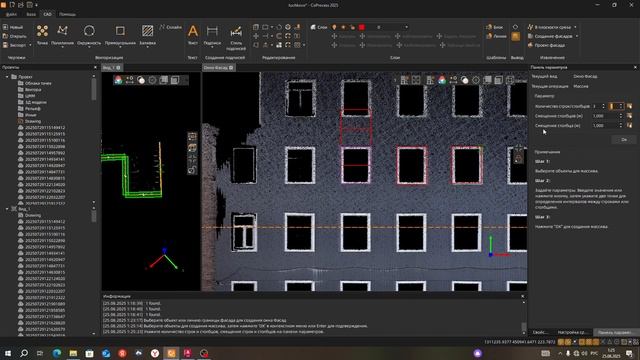Select the Окружность circle tool
Viewport: 640px width, 360px height.
click(89, 34)
